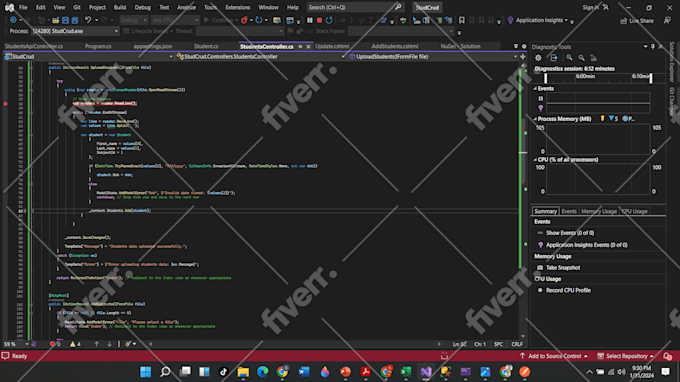Click the Continue debug button
680x382 pixels.
220,20
